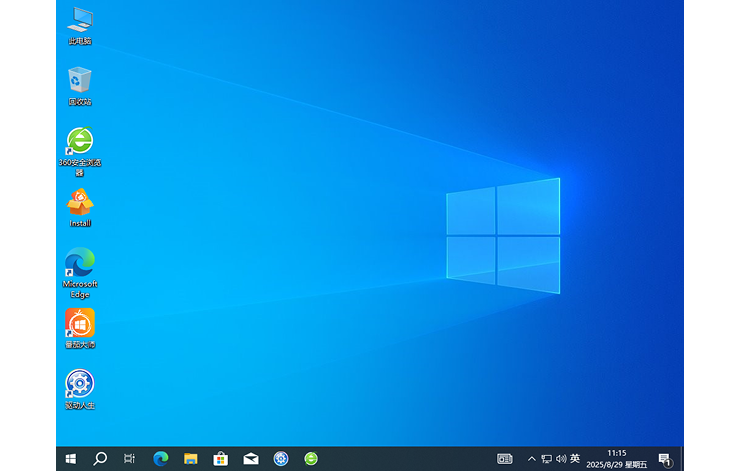The image size is (740, 471).
Task: Click the touch keyboard icon in tray
Action: 505,459
